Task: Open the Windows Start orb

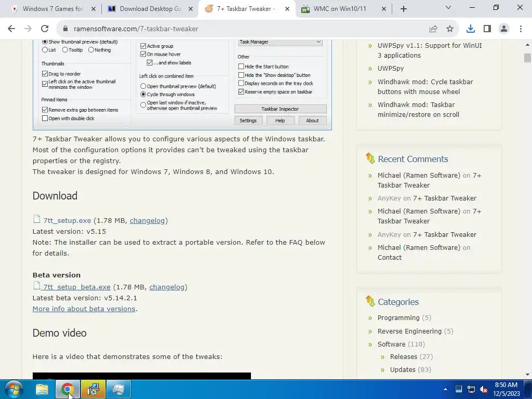Action: [14, 389]
